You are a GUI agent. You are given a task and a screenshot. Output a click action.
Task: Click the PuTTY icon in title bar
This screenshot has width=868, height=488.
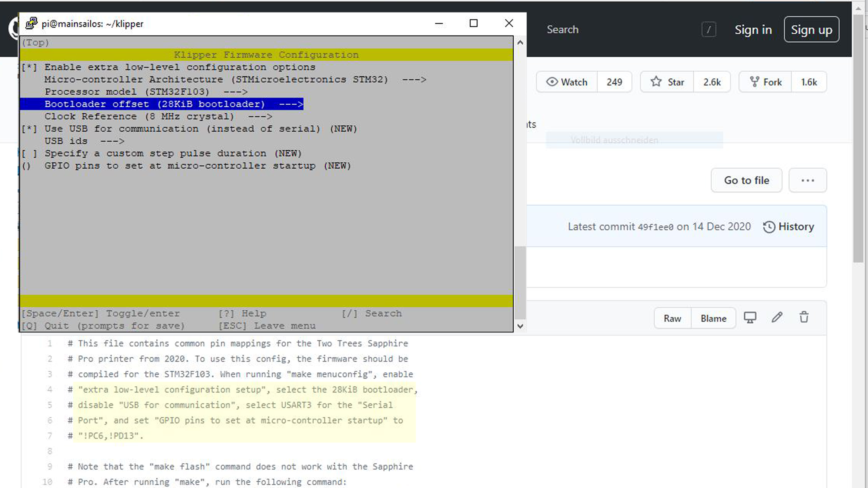click(x=31, y=23)
